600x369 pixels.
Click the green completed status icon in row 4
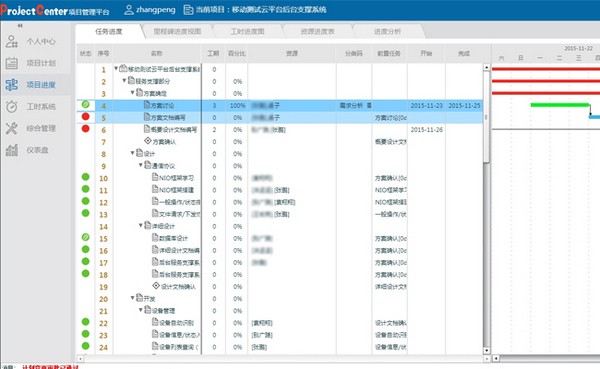tap(86, 104)
